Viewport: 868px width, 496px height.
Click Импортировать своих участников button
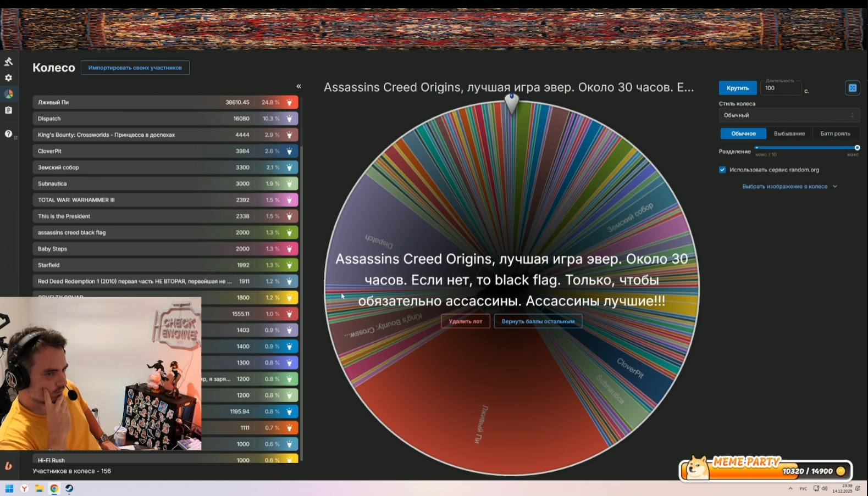(x=135, y=68)
